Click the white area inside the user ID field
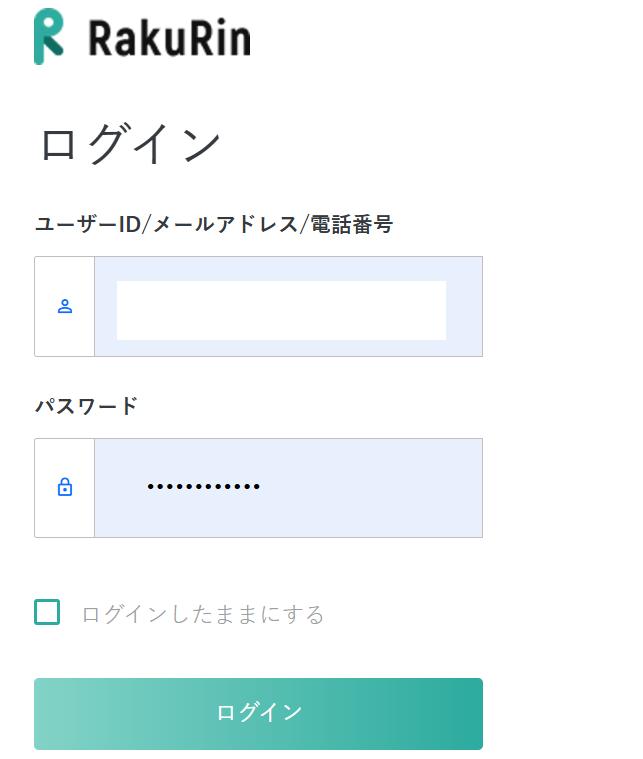 281,310
